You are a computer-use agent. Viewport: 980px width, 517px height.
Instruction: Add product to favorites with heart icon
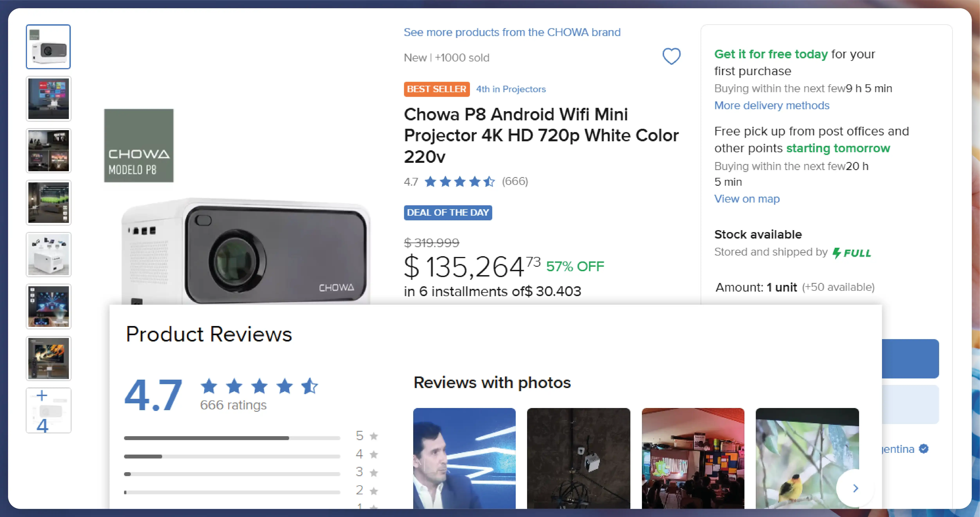pyautogui.click(x=671, y=56)
